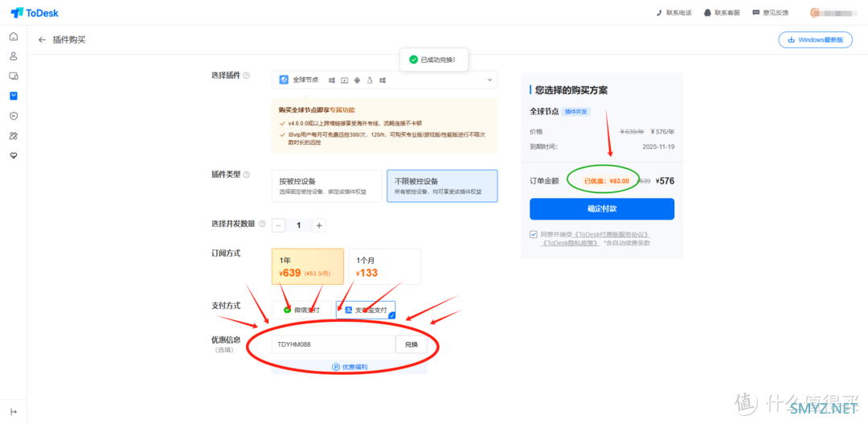Click the concurrency quantity field showing 1

coord(299,225)
